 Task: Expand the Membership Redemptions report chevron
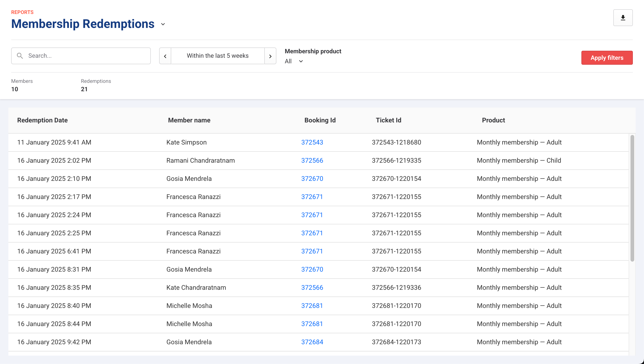pos(163,24)
